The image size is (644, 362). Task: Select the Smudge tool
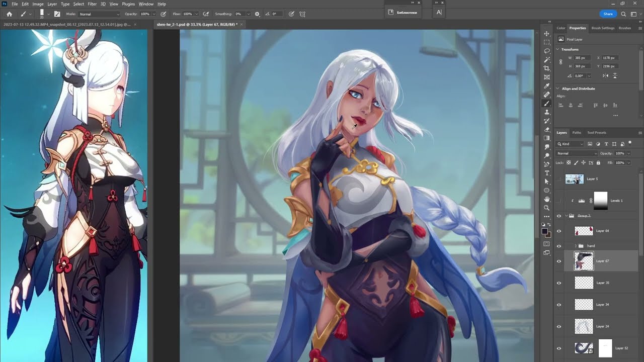pos(547,147)
